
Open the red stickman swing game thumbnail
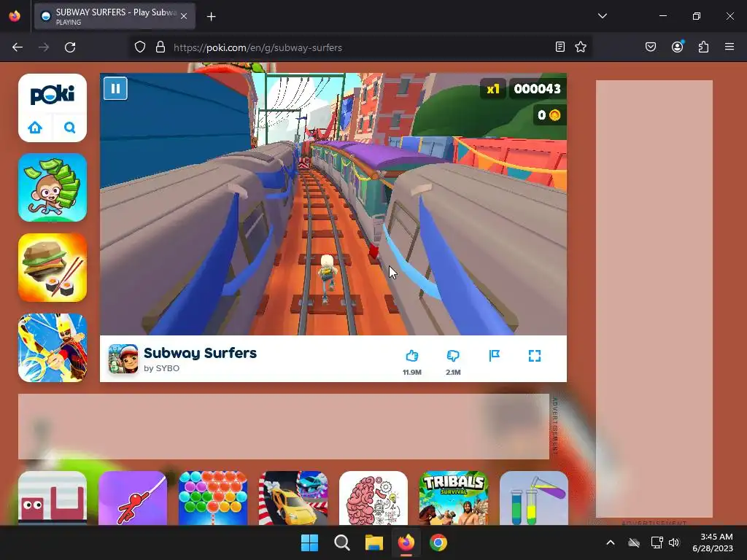click(x=133, y=498)
